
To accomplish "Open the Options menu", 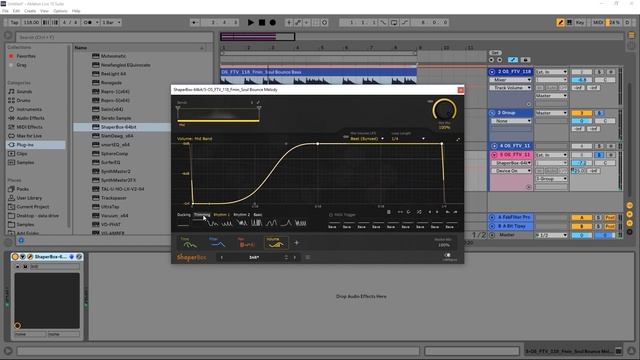I will (60, 11).
